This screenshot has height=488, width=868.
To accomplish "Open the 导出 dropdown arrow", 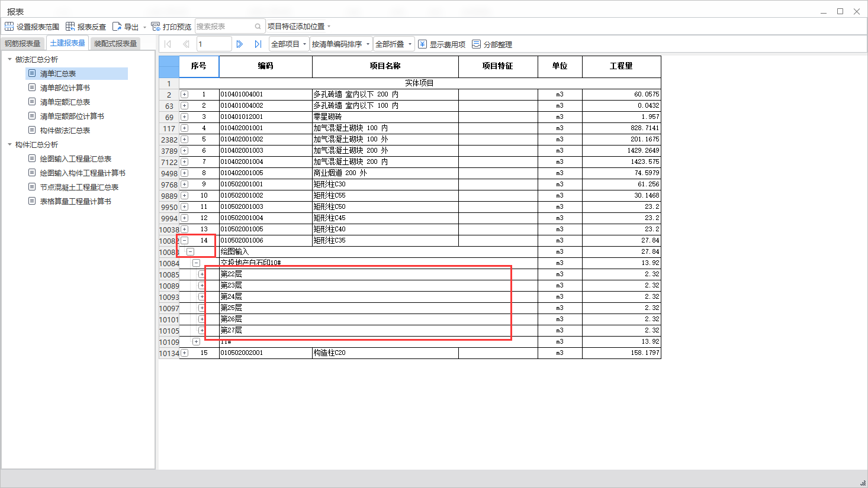I will (x=144, y=27).
